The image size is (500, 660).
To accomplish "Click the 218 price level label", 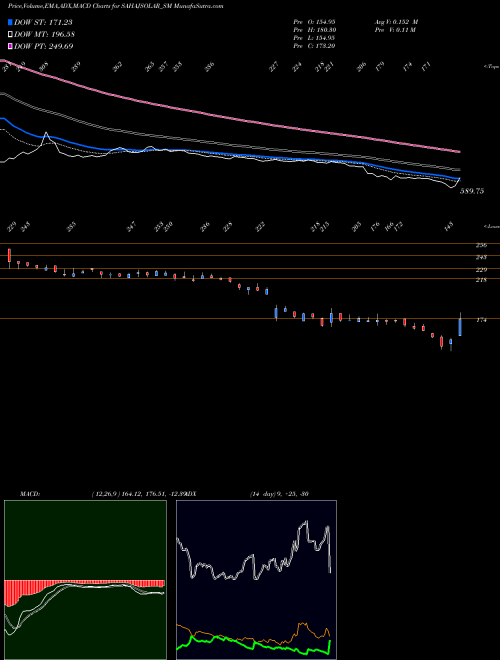I will point(481,280).
